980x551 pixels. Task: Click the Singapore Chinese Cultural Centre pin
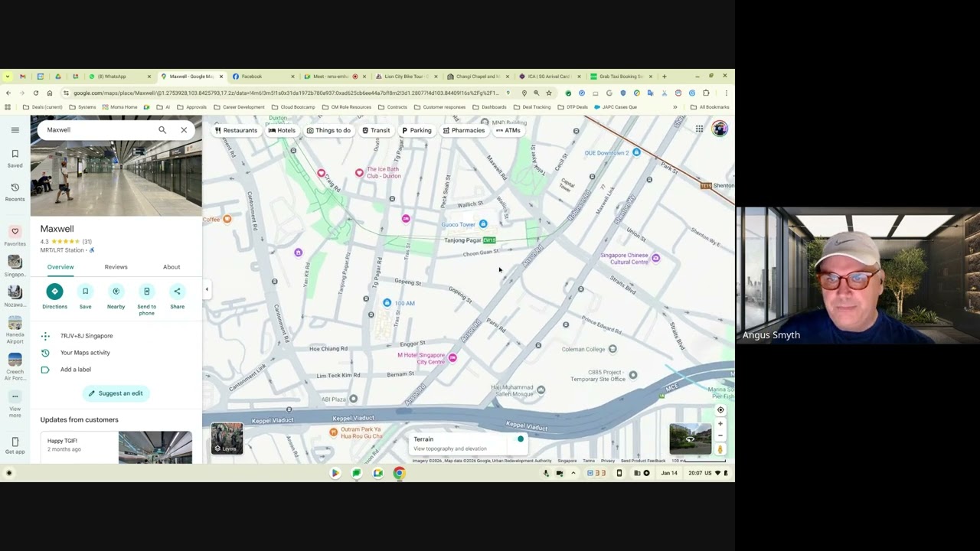click(x=655, y=258)
